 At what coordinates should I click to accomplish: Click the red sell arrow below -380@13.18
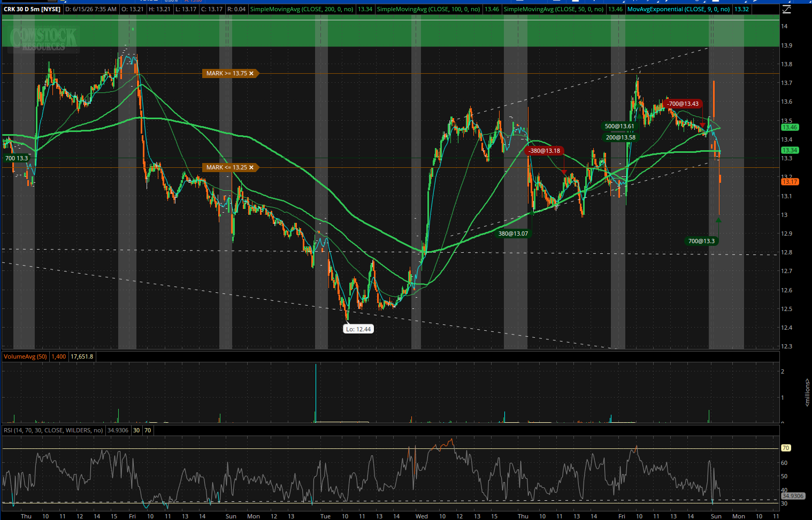pos(564,172)
